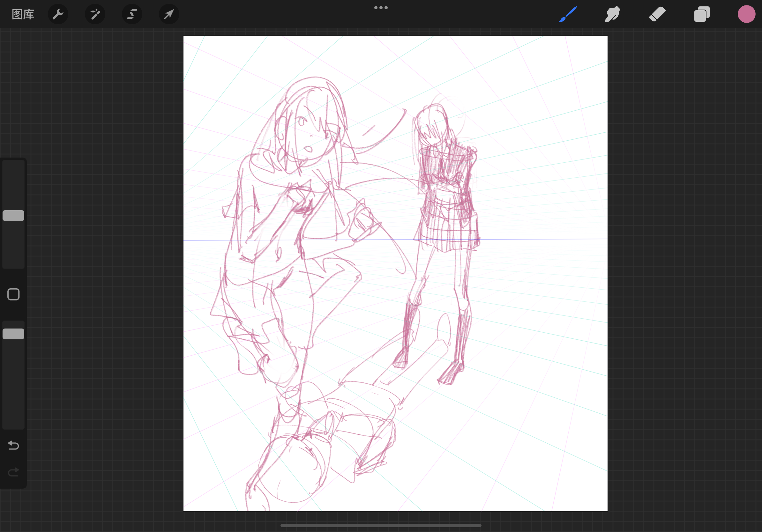This screenshot has height=532, width=762.
Task: Click the brush size slider handle
Action: pyautogui.click(x=13, y=216)
